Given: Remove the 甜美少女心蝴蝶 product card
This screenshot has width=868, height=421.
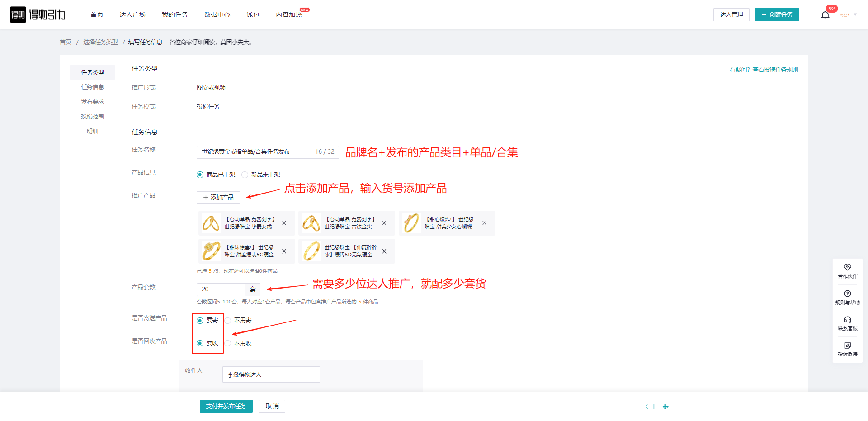Looking at the screenshot, I should (x=484, y=223).
